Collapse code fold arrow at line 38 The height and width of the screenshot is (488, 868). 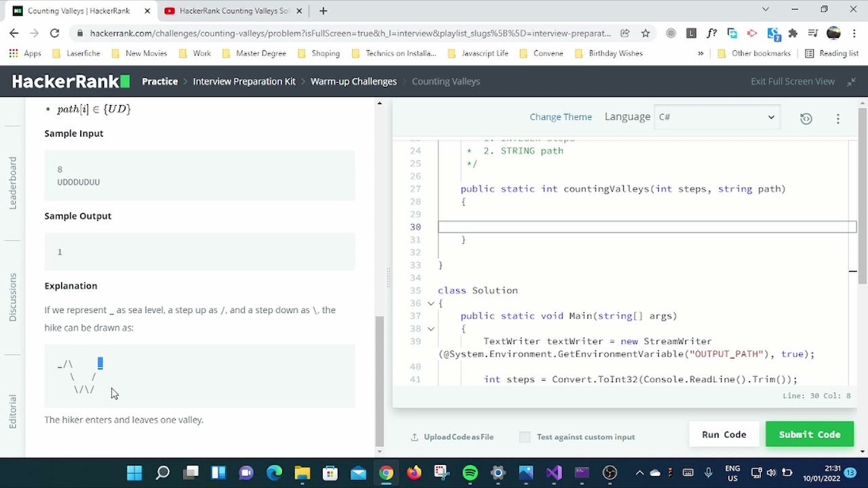pos(431,329)
